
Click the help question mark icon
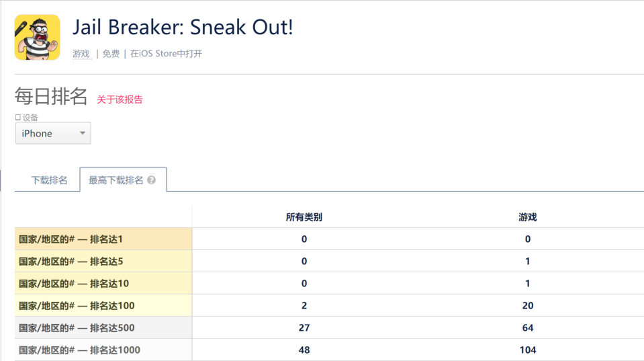pos(152,180)
